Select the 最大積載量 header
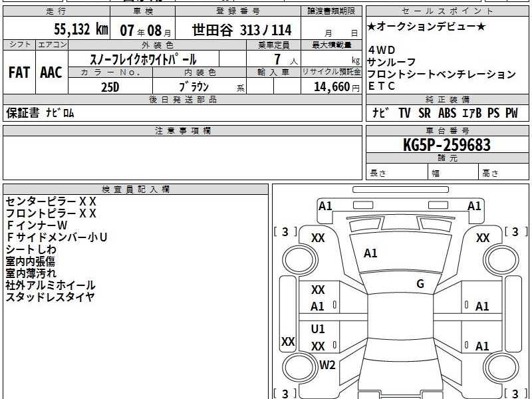 331,45
